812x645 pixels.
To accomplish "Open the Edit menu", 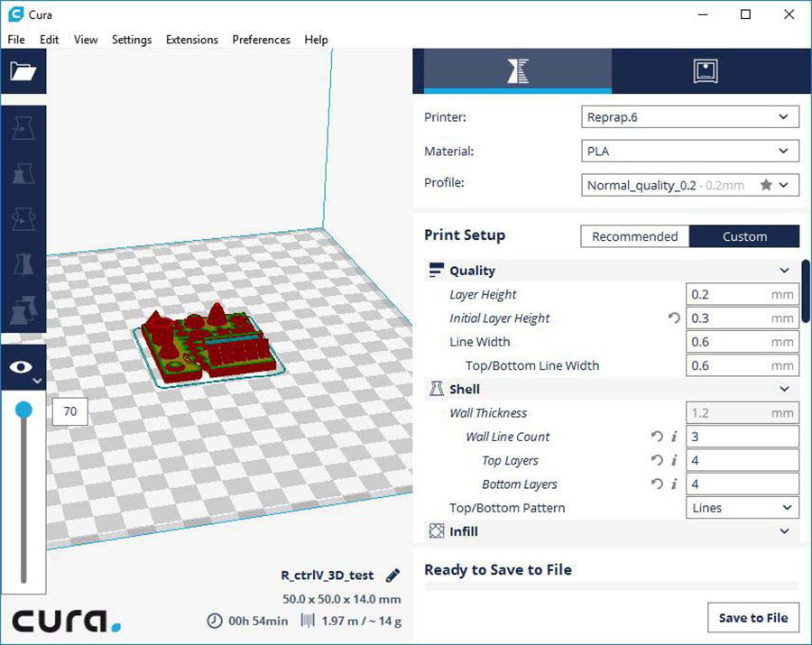I will click(50, 40).
